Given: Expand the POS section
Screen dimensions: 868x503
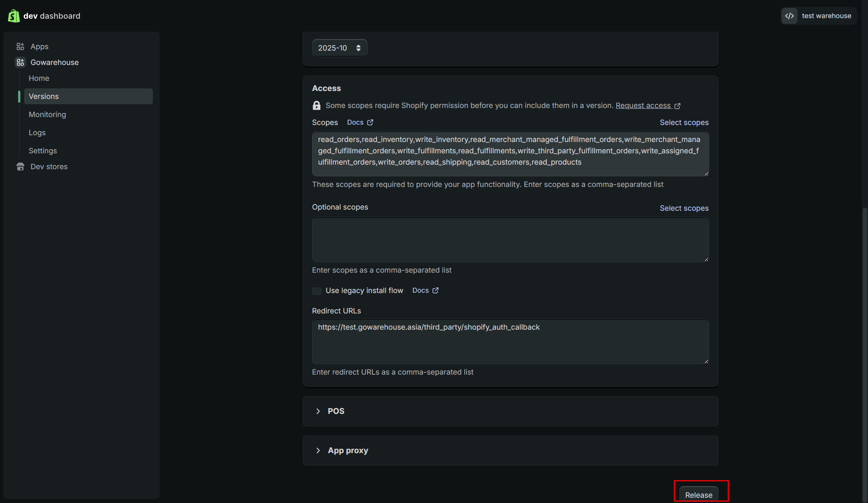Looking at the screenshot, I should [x=318, y=411].
